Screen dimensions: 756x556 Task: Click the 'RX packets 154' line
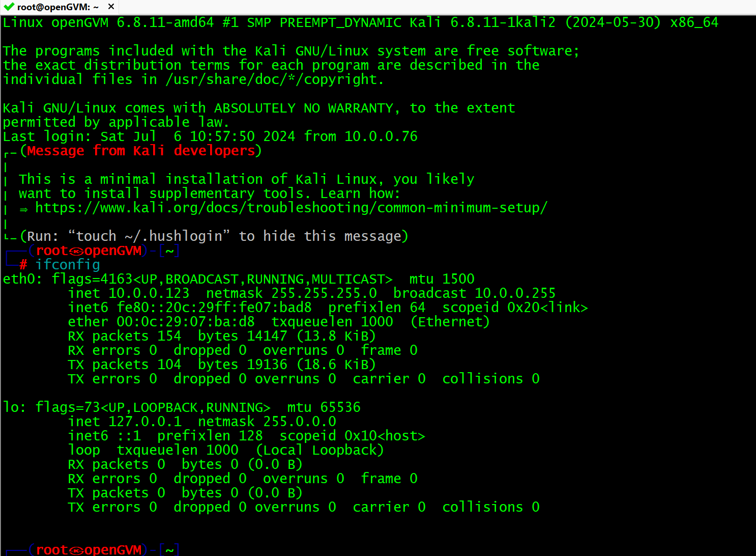pos(125,336)
